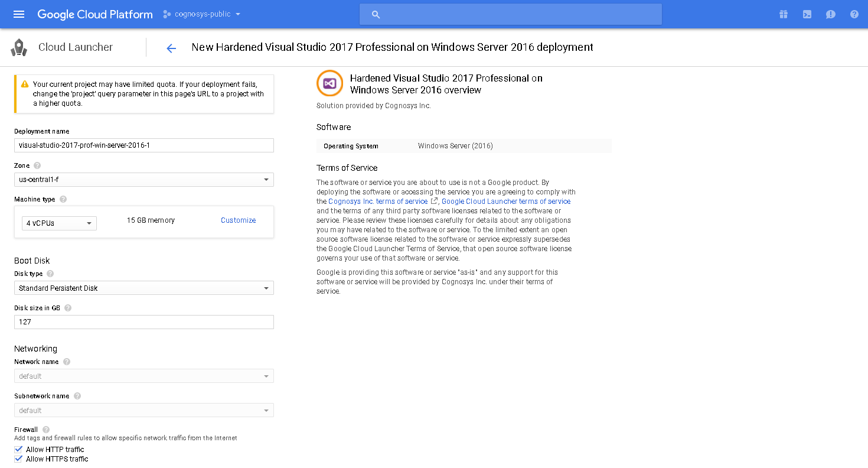The width and height of the screenshot is (868, 468).
Task: Show help tooltip for Firewall
Action: pos(46,430)
